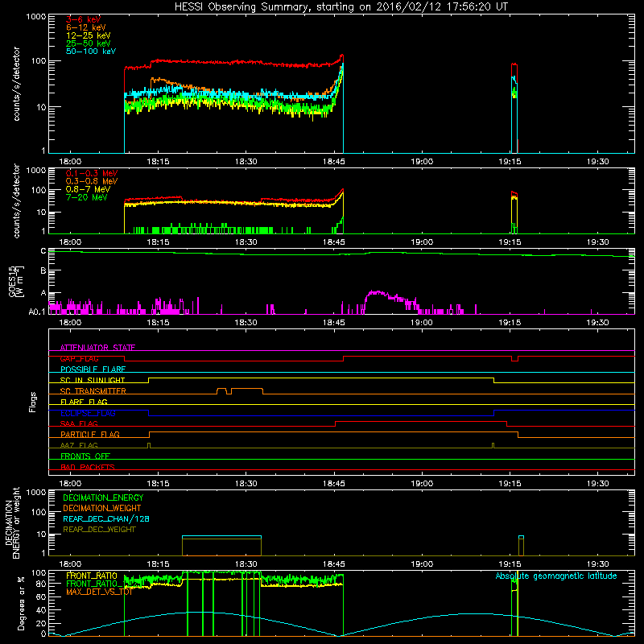Click the 19:15 tick in top panel
Viewport: 644px width, 644px height.
(x=510, y=162)
